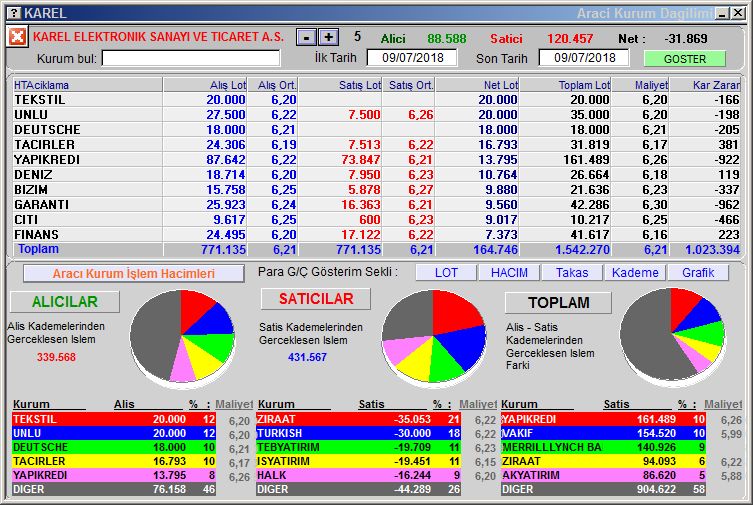Click the green MERRILLLYNCH total legend row
The height and width of the screenshot is (505, 753).
pos(603,447)
